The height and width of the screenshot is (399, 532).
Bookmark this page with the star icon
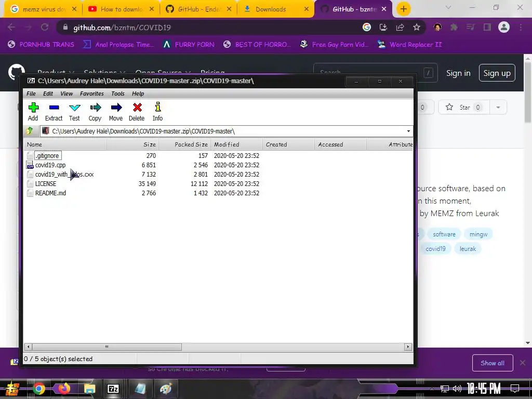[x=417, y=27]
